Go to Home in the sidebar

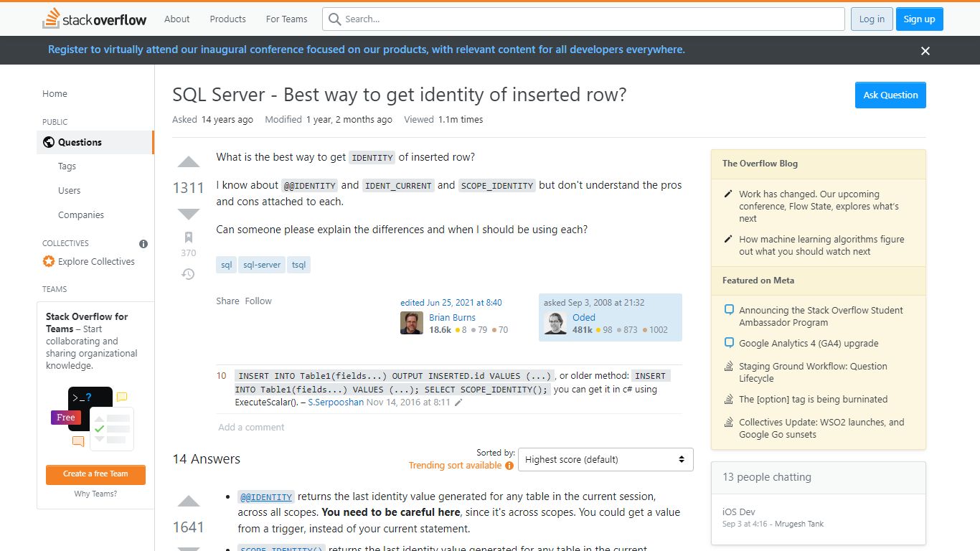pyautogui.click(x=55, y=93)
